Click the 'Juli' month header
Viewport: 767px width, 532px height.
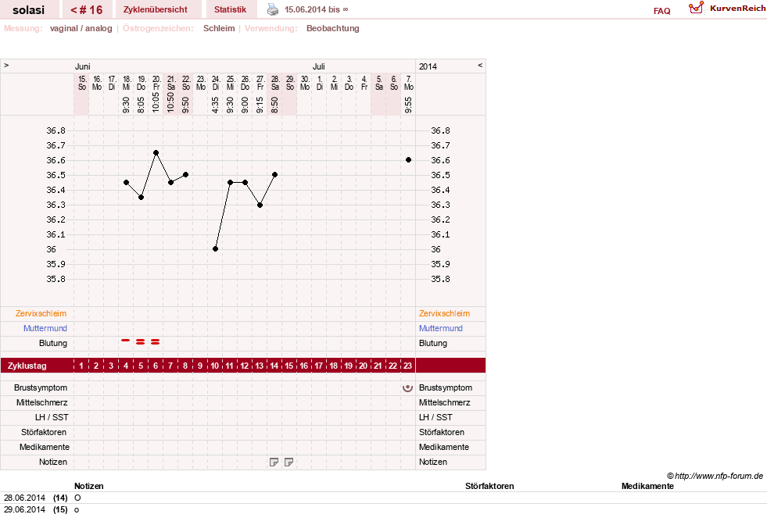click(x=319, y=66)
